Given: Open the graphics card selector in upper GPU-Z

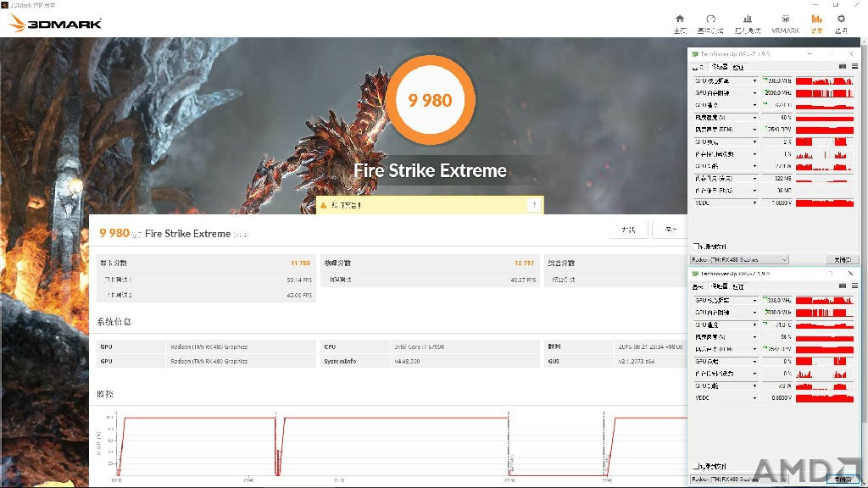Looking at the screenshot, I should pyautogui.click(x=739, y=259).
